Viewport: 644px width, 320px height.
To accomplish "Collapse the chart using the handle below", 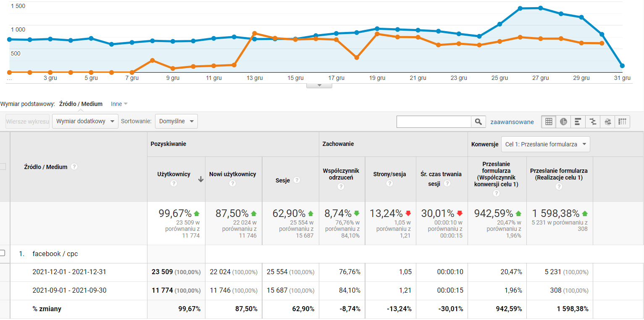I will pos(319,85).
